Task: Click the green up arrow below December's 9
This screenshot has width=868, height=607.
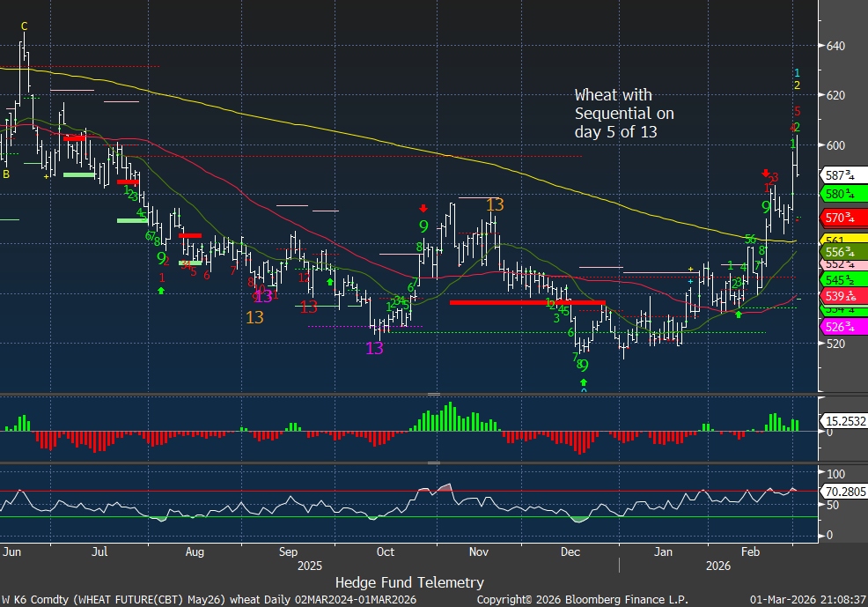Action: click(x=584, y=382)
